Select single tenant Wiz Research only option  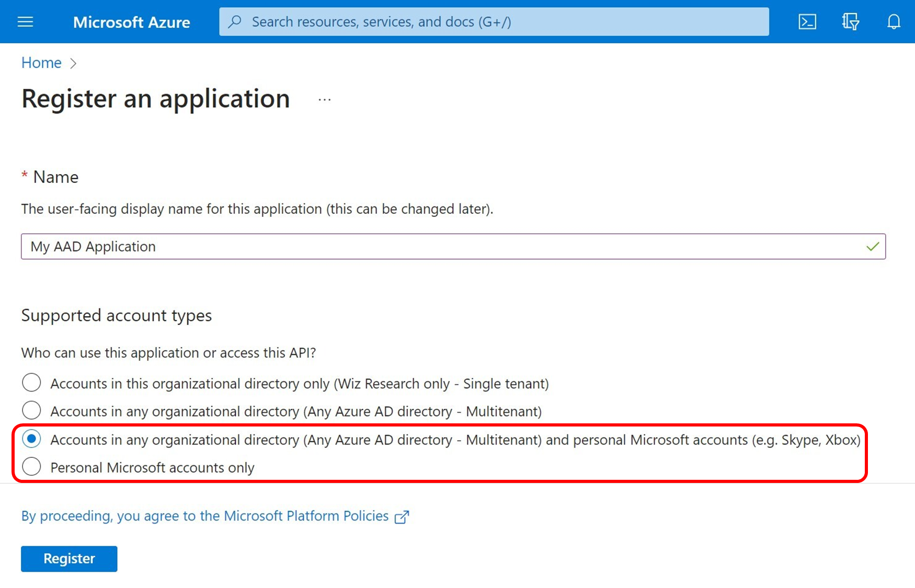(x=31, y=383)
